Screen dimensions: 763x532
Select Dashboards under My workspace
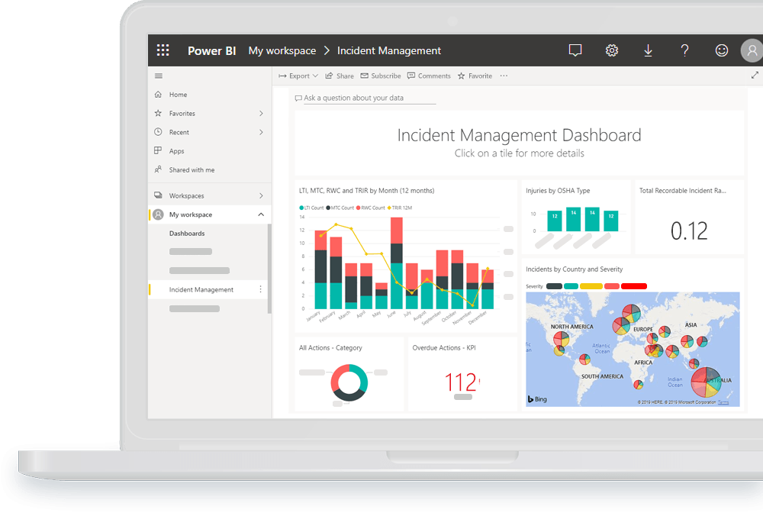187,233
